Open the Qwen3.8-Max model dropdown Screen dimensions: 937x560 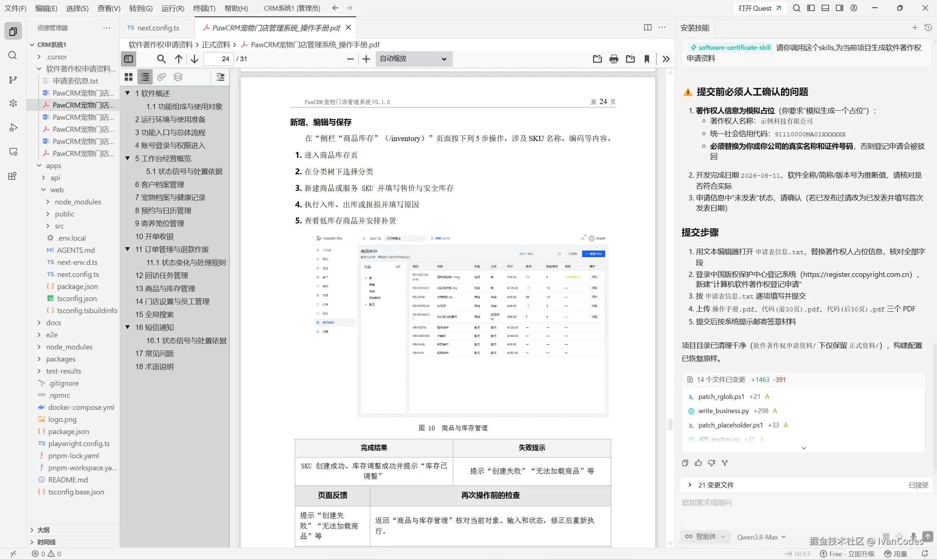pos(762,537)
